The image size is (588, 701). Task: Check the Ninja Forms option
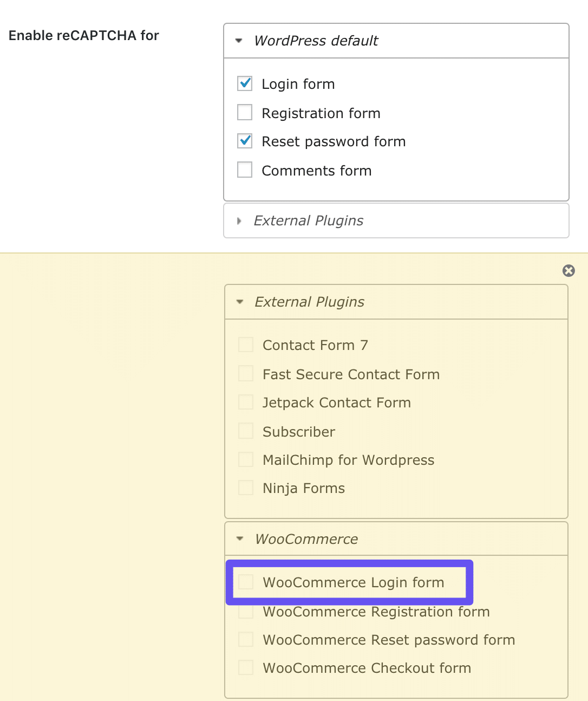click(x=245, y=487)
